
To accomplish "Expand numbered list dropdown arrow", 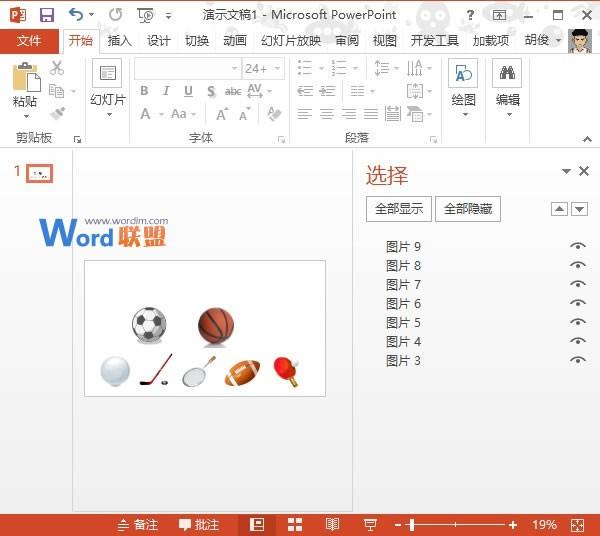I will pos(355,68).
